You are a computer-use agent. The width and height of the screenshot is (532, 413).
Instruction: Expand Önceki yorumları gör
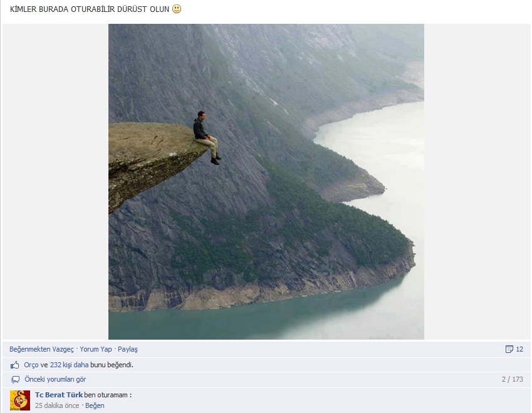click(x=55, y=379)
